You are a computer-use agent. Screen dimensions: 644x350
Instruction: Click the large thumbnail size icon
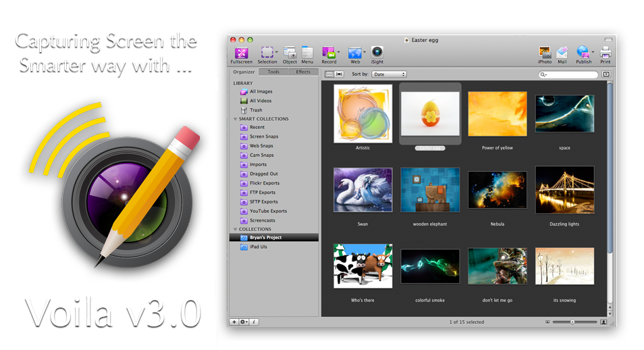click(x=603, y=322)
